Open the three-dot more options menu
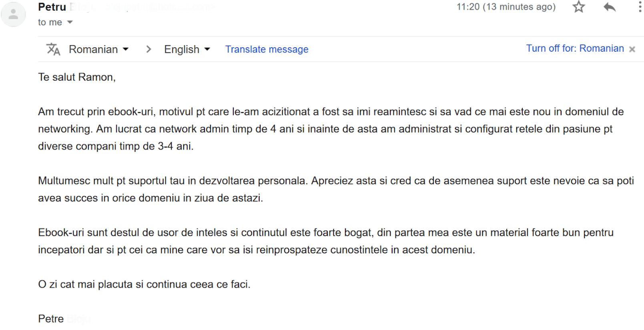644x330 pixels. coord(640,7)
